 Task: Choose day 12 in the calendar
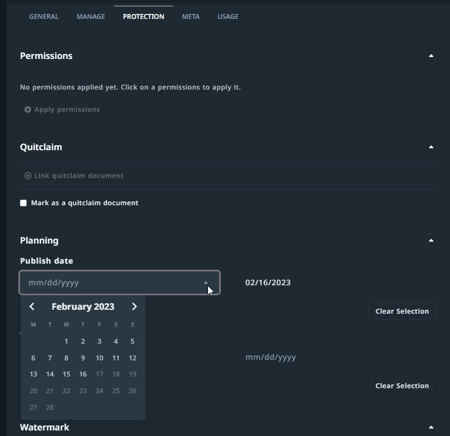coord(132,358)
